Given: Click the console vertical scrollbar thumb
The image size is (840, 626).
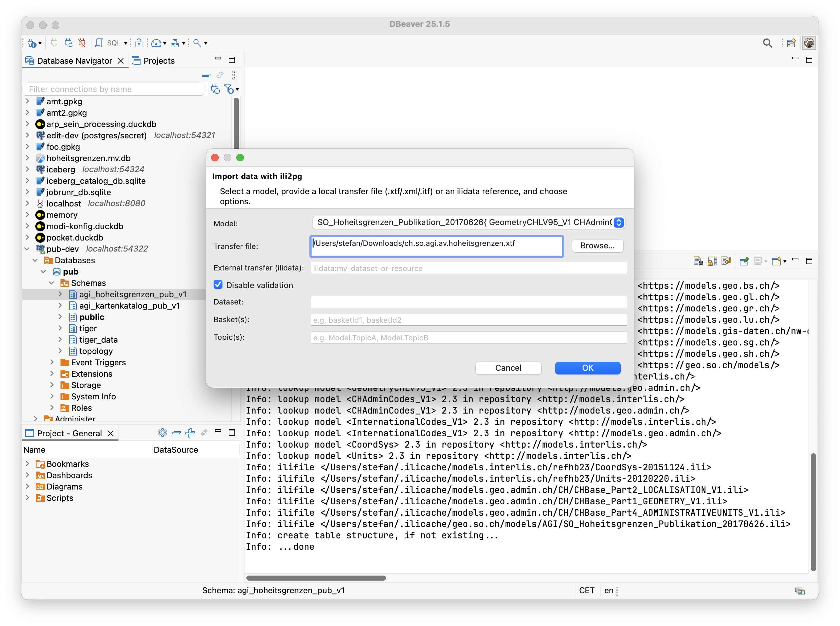Looking at the screenshot, I should click(813, 512).
